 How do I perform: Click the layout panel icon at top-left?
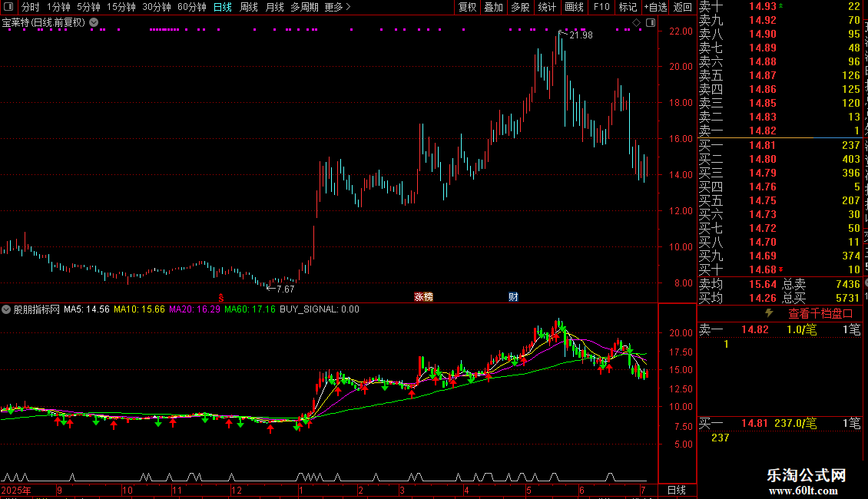[8, 7]
